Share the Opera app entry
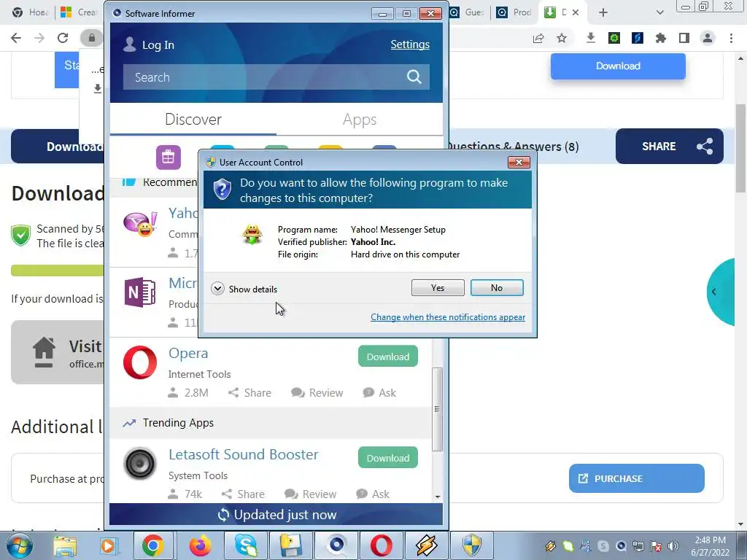Image resolution: width=747 pixels, height=560 pixels. coord(249,393)
